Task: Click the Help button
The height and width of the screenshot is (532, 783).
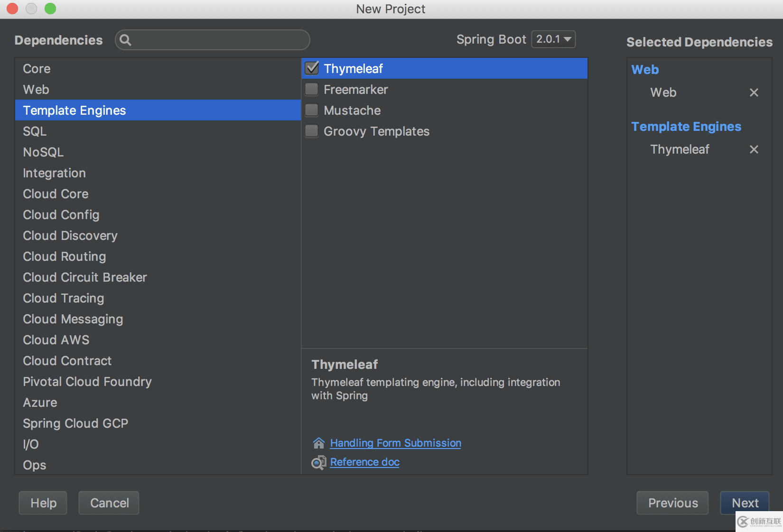Action: [x=43, y=503]
